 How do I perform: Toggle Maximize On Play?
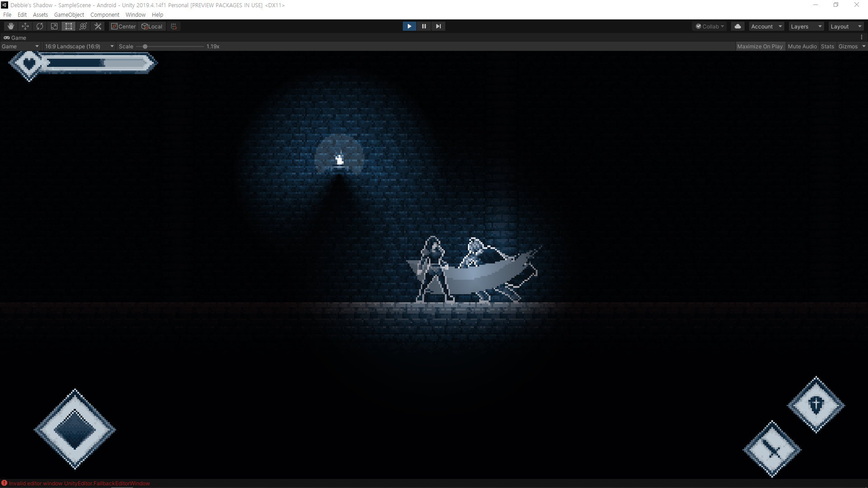[x=759, y=47]
